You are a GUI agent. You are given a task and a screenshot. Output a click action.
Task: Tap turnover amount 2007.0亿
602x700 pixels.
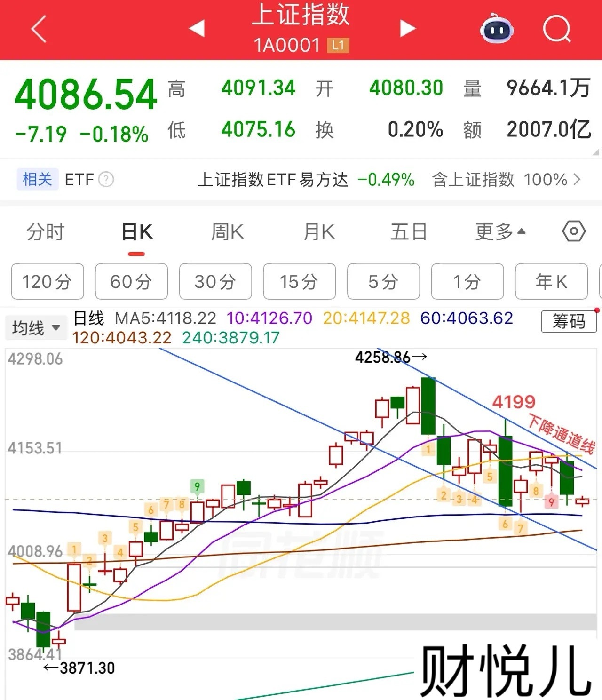pyautogui.click(x=549, y=129)
